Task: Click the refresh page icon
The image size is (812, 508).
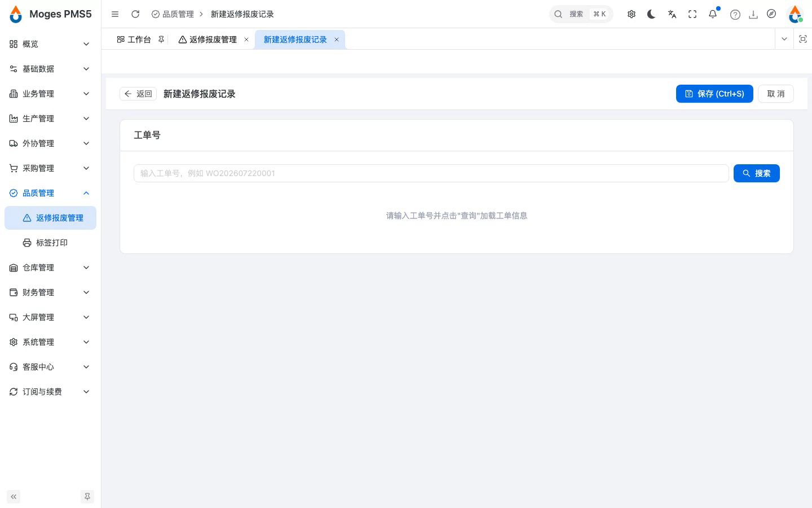Action: coord(135,14)
